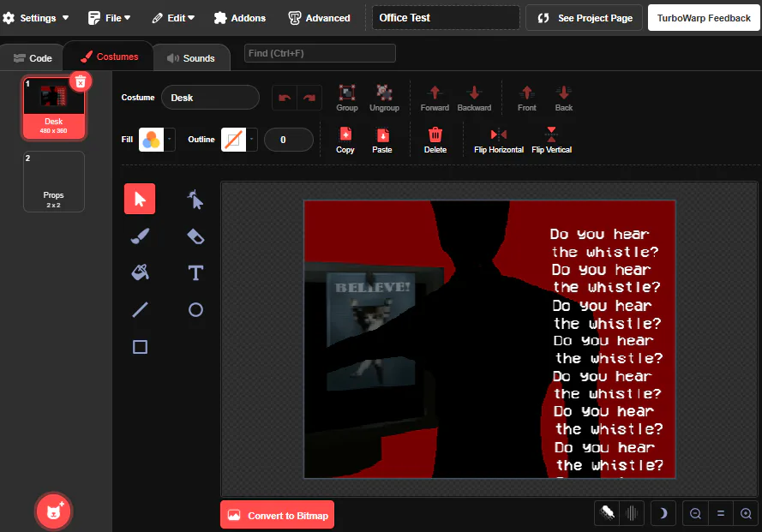This screenshot has height=532, width=762.
Task: Select the Circle tool
Action: [195, 309]
